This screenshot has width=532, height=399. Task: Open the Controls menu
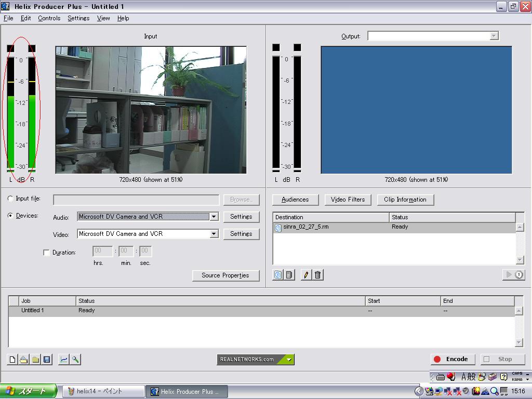(x=49, y=18)
